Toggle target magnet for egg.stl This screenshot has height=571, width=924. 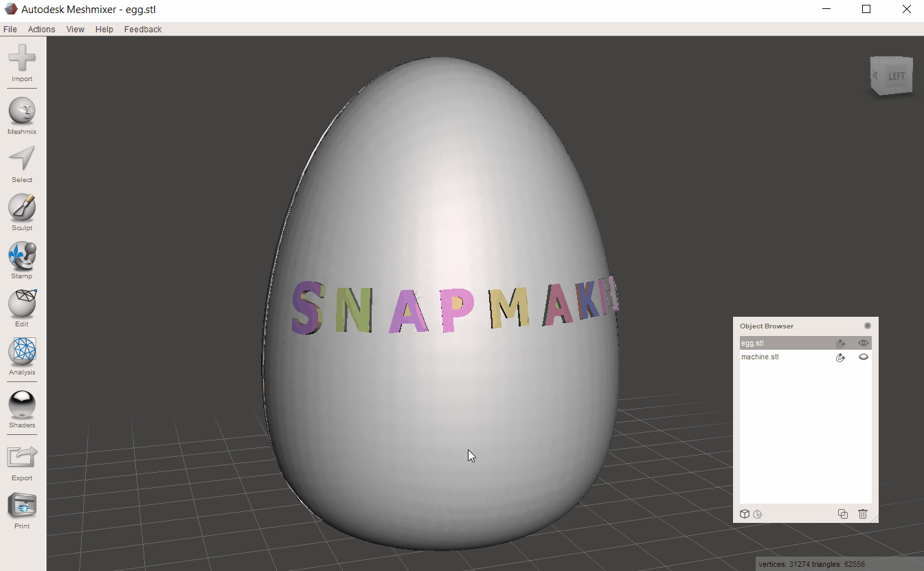[840, 344]
